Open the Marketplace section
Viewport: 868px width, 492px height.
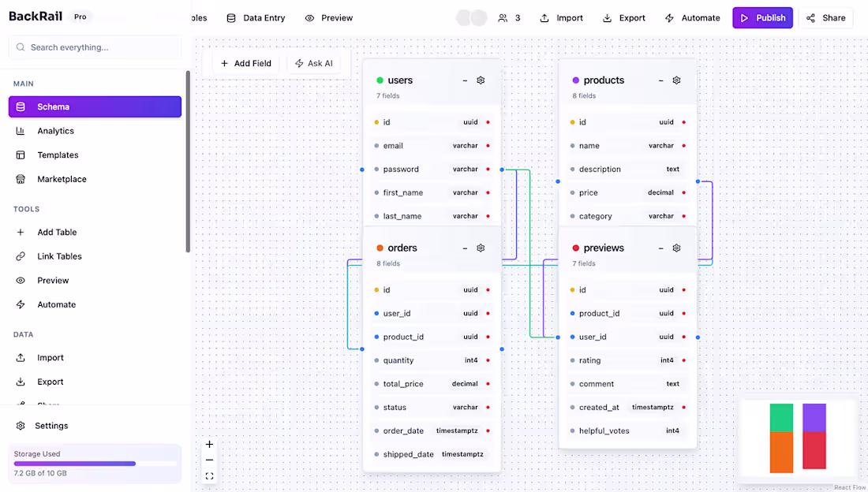click(62, 179)
